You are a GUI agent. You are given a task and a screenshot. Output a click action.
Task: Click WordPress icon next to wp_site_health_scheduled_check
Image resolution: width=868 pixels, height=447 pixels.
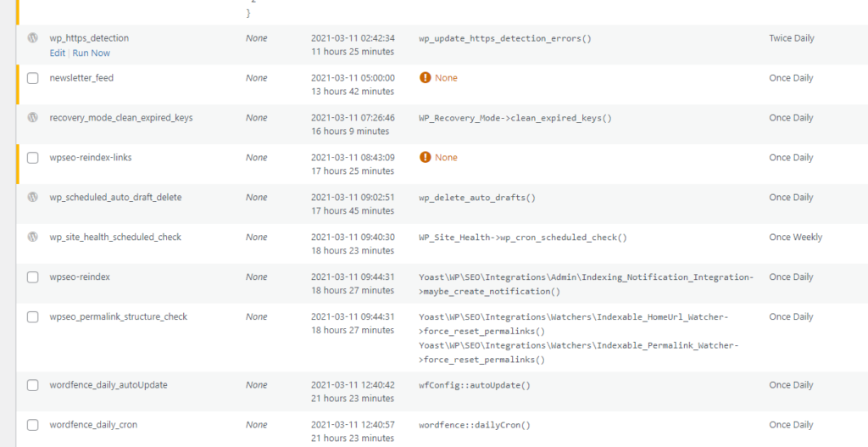click(x=33, y=237)
